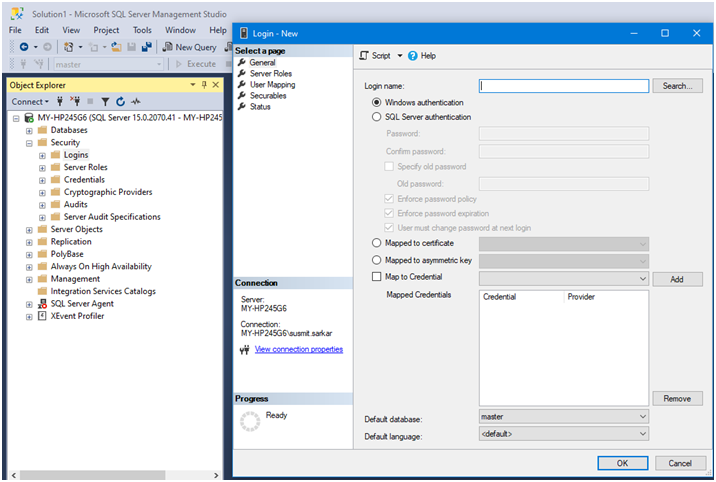The image size is (716, 482).
Task: Check the Map to Credential checkbox
Action: tap(376, 277)
